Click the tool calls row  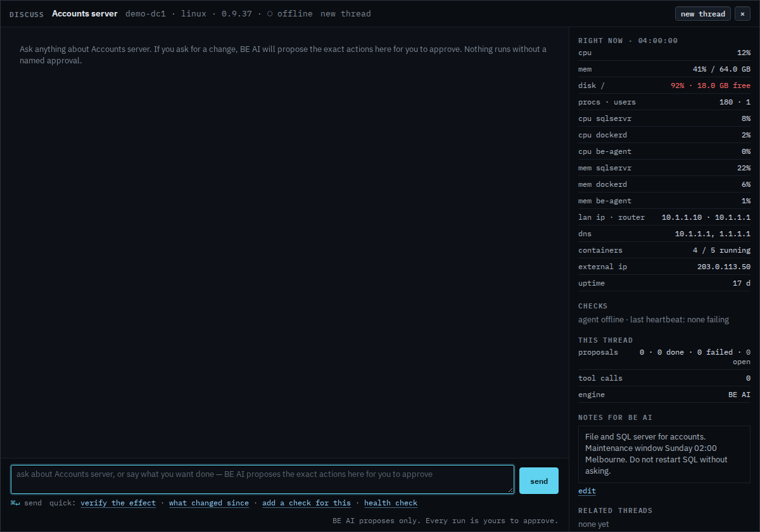(664, 378)
